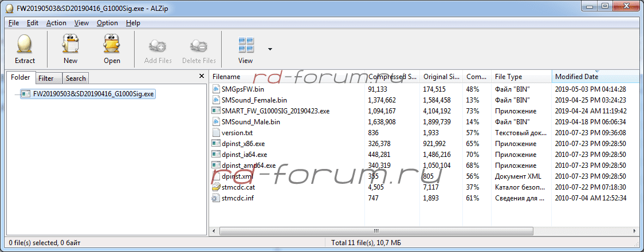
Task: Click the SMART_FW_G1000SIG_20190423.exe file icon
Action: point(216,111)
